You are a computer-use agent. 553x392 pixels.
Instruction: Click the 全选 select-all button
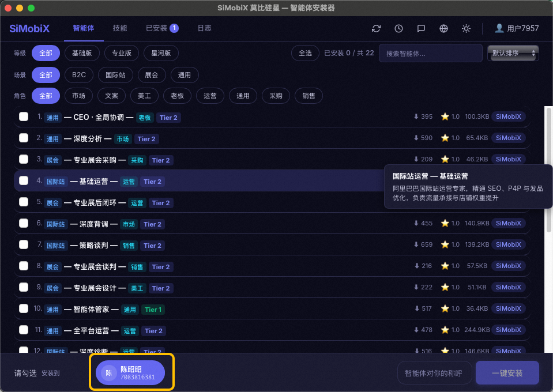pos(305,53)
